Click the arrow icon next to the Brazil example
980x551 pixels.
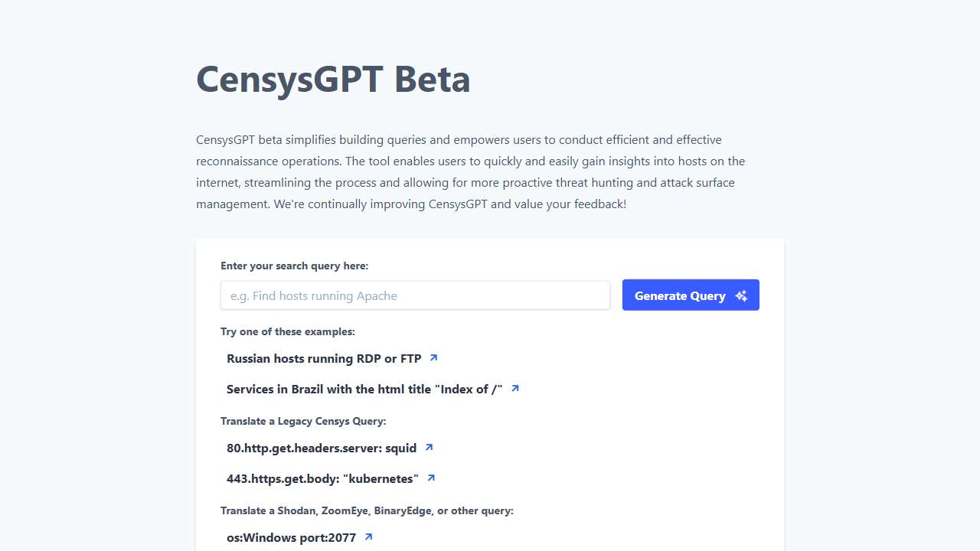click(514, 388)
